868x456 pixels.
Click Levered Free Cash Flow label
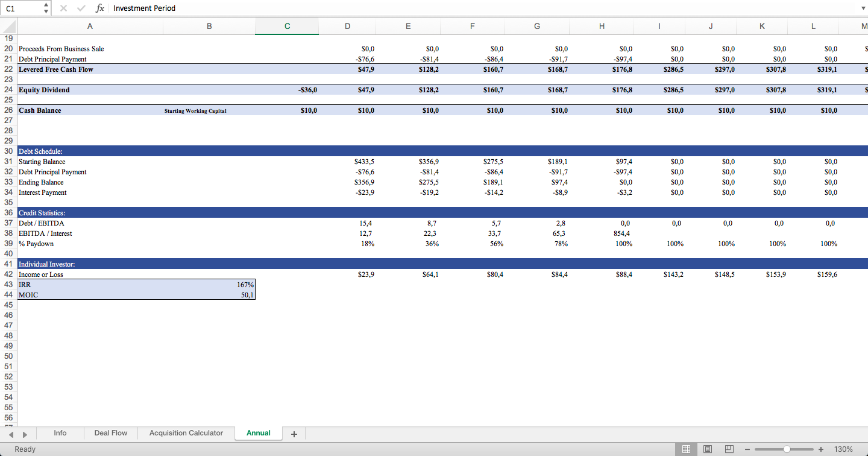click(56, 69)
